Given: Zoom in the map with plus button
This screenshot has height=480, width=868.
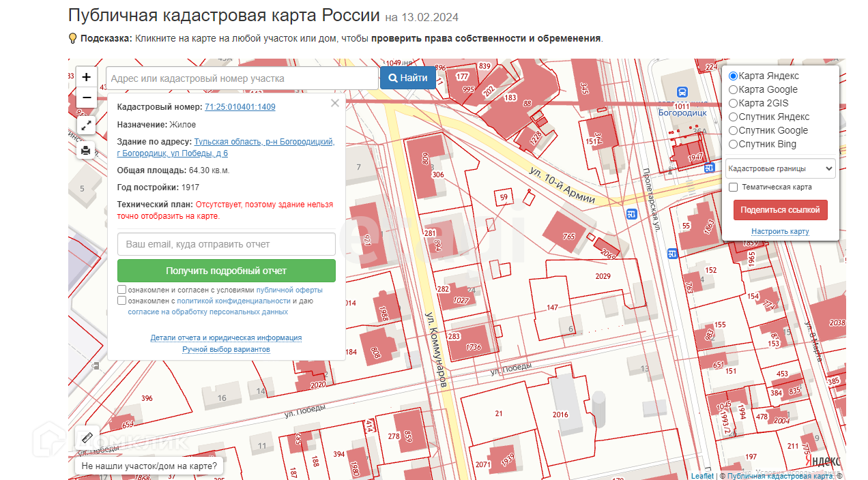Looking at the screenshot, I should (87, 77).
